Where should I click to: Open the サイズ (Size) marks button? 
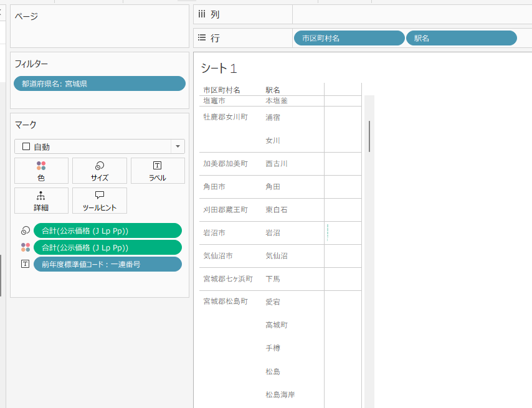coord(100,171)
